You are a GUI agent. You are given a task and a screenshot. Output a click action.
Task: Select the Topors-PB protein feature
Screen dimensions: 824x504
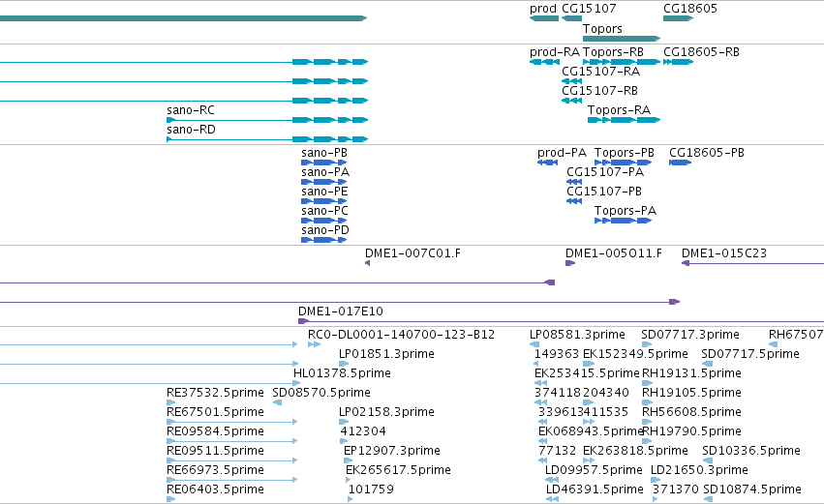624,163
